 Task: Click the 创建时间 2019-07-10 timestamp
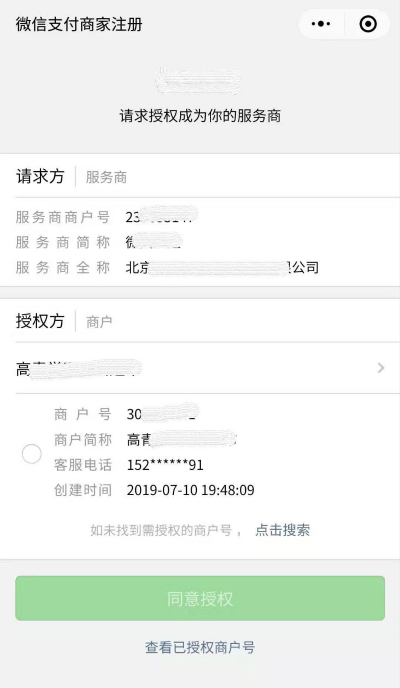(x=190, y=490)
